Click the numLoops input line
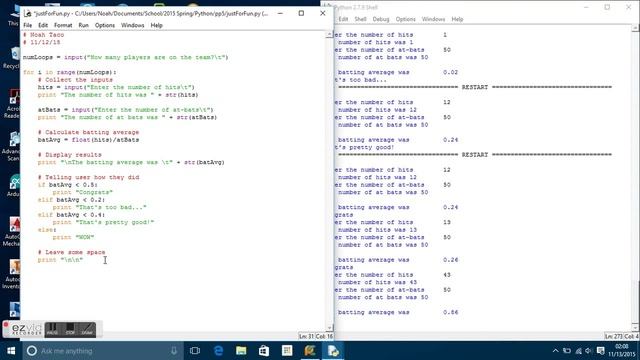This screenshot has width=640, height=360. point(126,57)
